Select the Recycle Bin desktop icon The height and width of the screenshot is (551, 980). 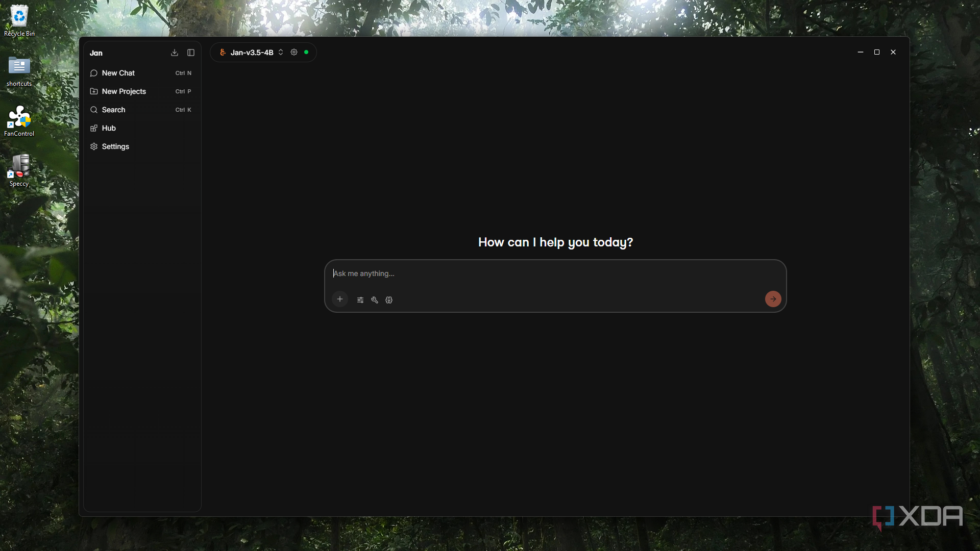click(x=19, y=21)
